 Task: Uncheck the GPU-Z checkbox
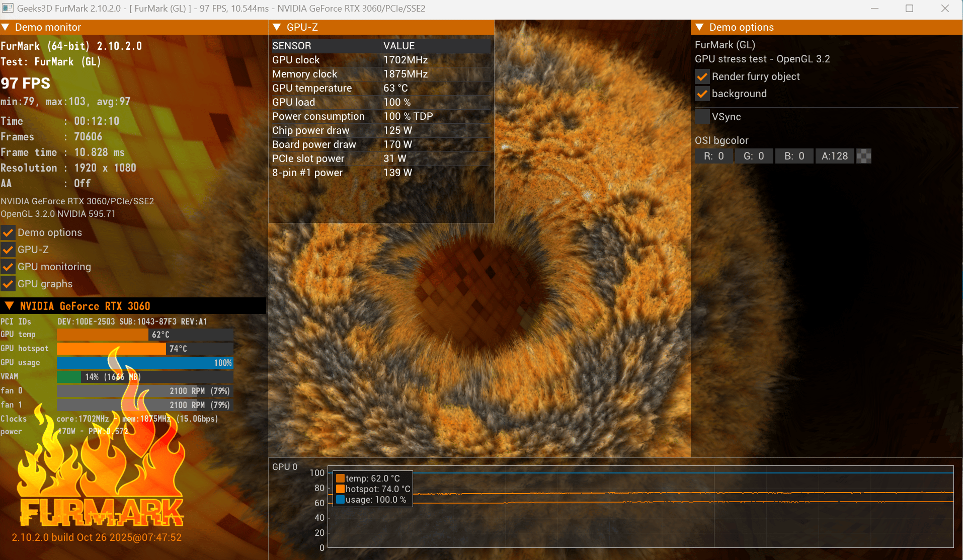[x=8, y=250]
